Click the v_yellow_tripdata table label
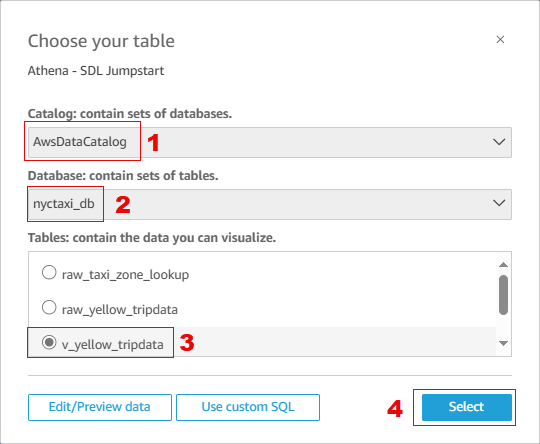 pyautogui.click(x=113, y=345)
